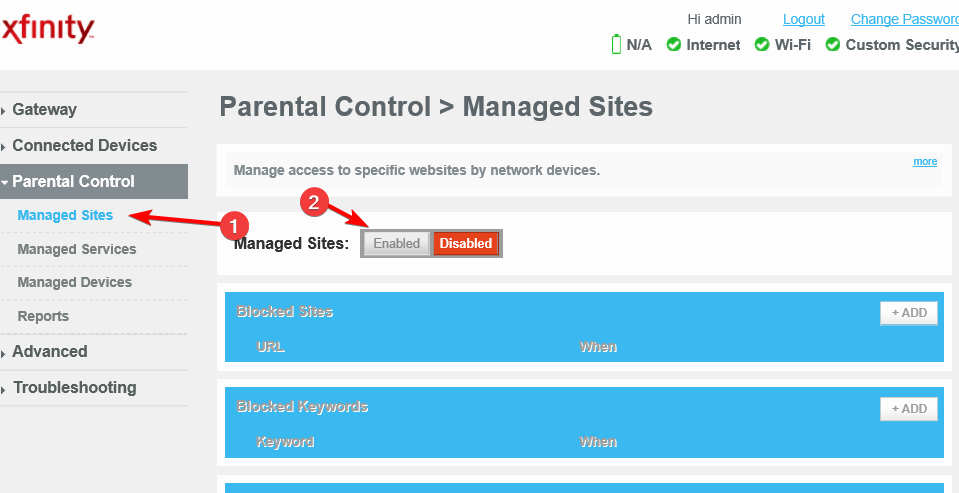Add a blocked site with + ADD
Screen dimensions: 959x493
pyautogui.click(x=909, y=313)
